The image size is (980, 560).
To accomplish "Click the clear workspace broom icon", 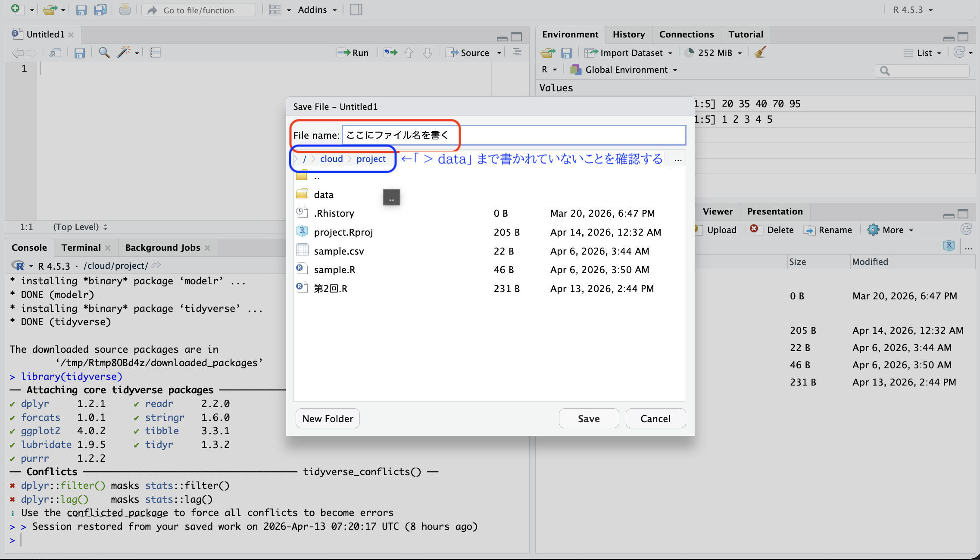I will pos(760,53).
